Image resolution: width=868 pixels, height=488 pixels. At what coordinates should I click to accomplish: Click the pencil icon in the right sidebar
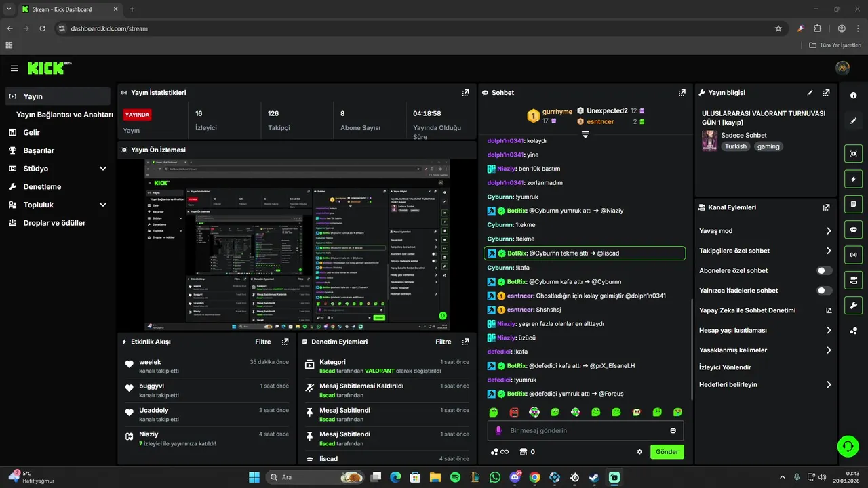pos(854,121)
